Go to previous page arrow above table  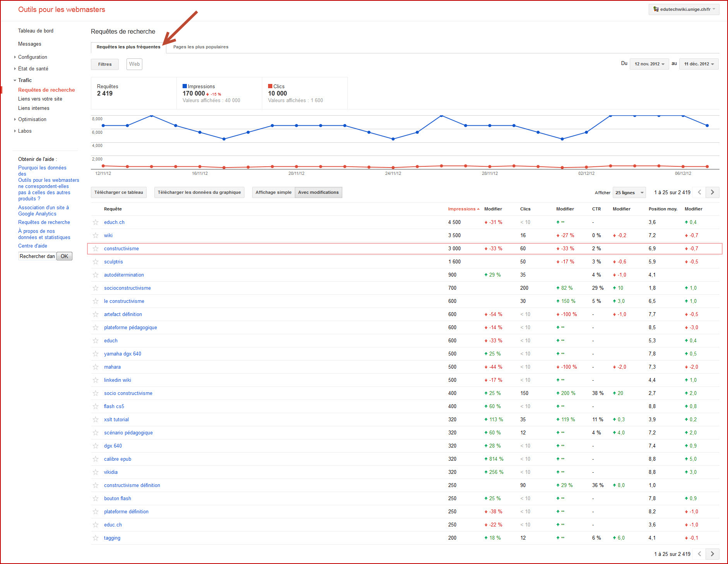click(x=699, y=192)
